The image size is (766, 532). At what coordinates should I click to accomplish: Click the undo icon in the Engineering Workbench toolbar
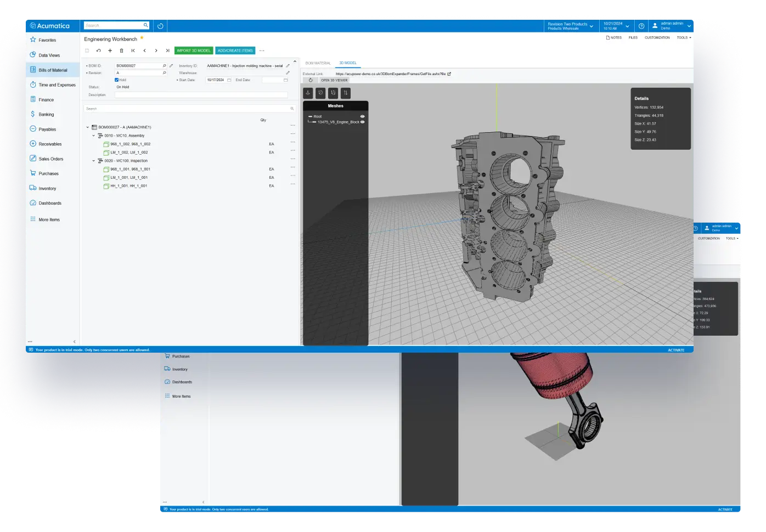click(98, 50)
